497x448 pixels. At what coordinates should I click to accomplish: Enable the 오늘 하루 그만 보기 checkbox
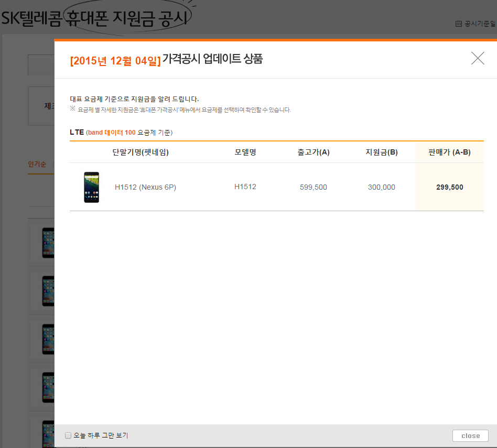tap(68, 435)
